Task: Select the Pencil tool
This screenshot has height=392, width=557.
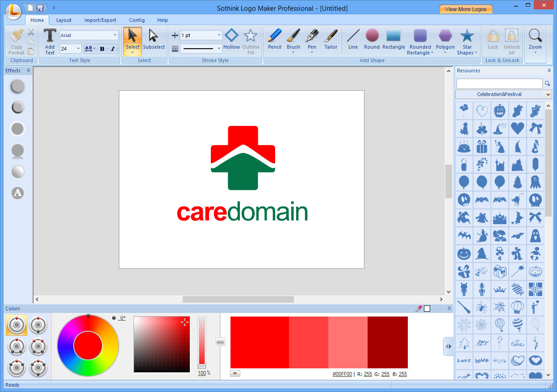Action: point(274,40)
